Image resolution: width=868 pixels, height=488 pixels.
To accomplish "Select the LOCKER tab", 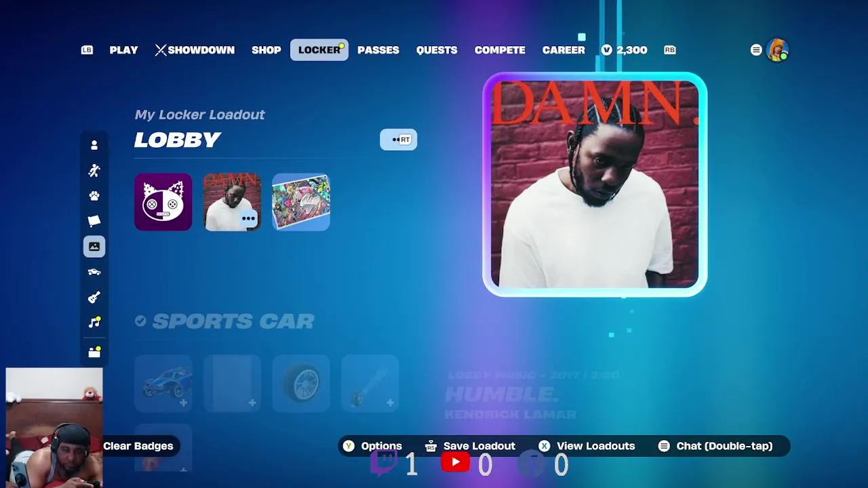I will 319,50.
